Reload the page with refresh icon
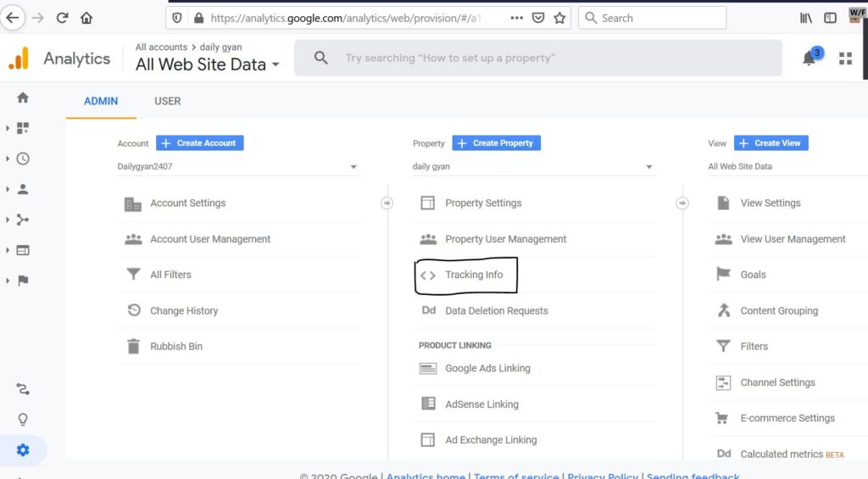The width and height of the screenshot is (868, 479). 62,18
